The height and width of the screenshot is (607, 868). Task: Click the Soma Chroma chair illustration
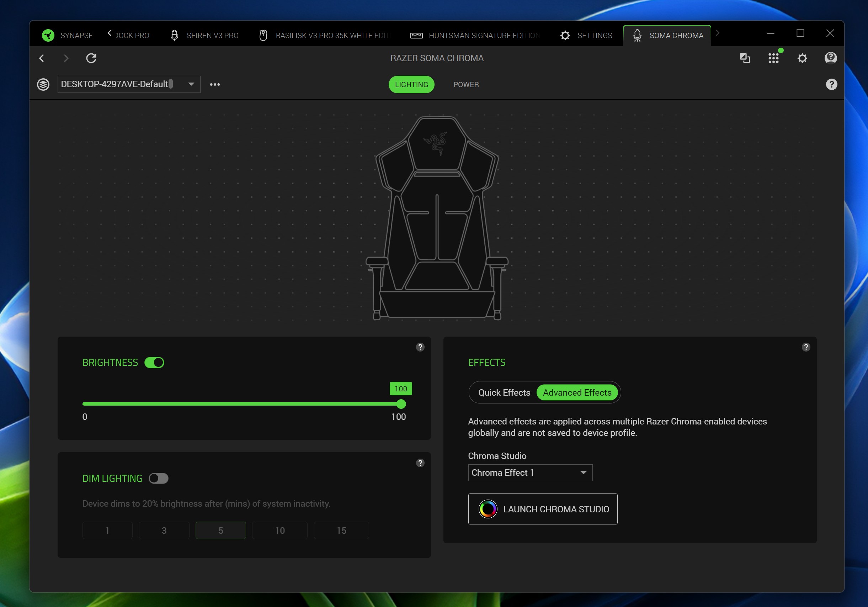click(x=437, y=218)
